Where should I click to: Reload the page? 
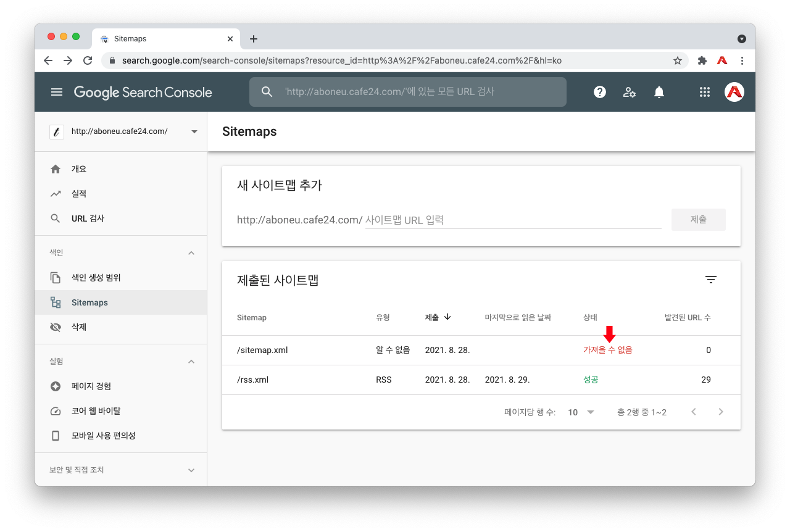(x=88, y=60)
